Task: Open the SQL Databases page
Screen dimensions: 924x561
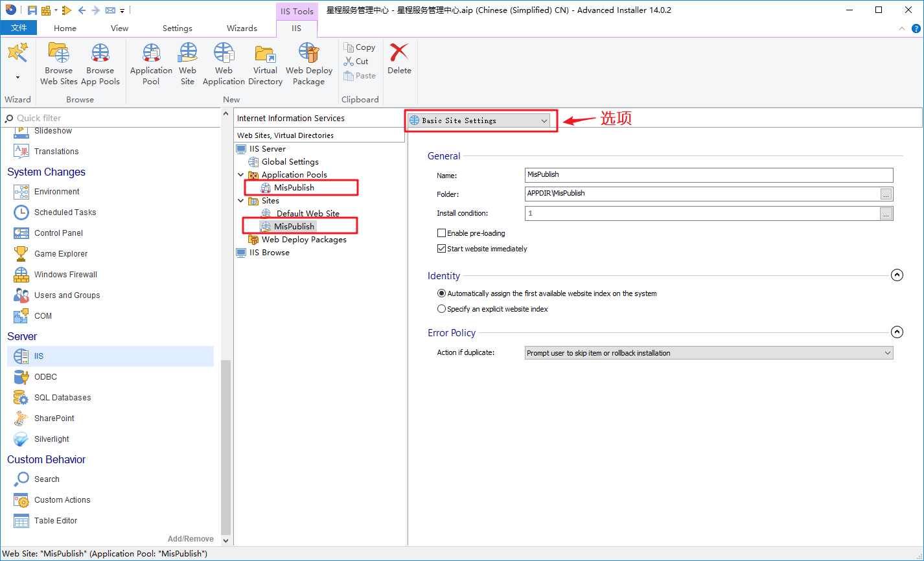Action: point(52,398)
